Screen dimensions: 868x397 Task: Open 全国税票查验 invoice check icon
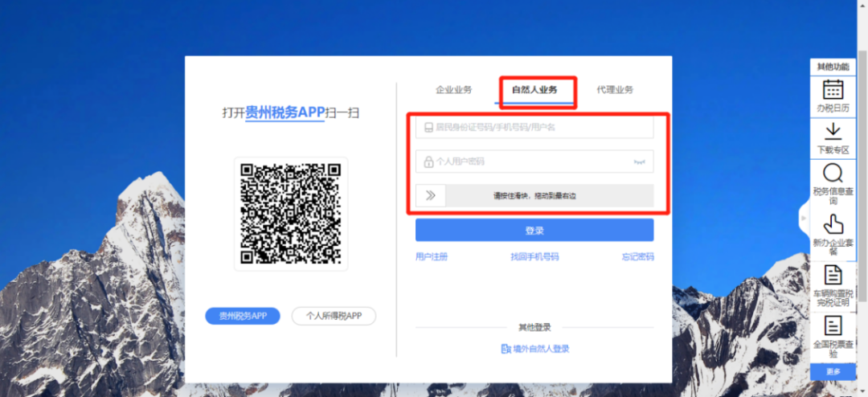coord(833,325)
